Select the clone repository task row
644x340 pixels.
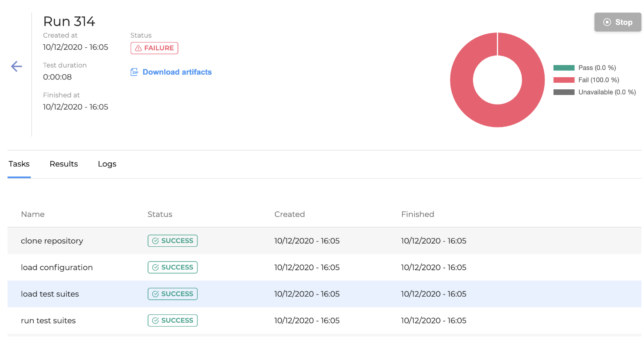pyautogui.click(x=52, y=241)
